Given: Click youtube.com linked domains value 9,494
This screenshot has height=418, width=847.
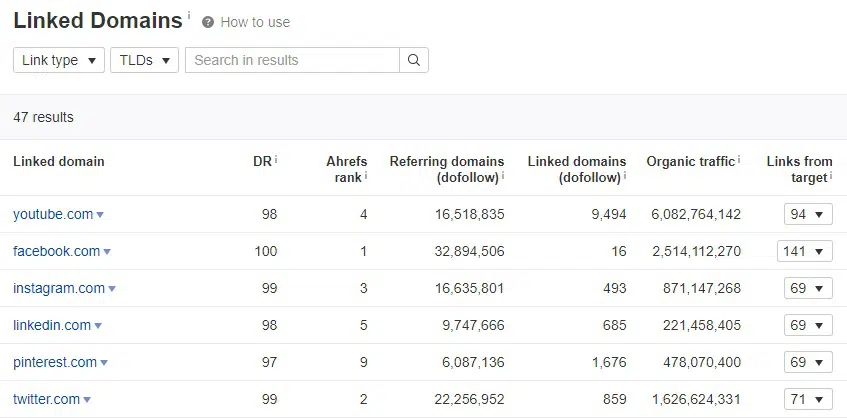Looking at the screenshot, I should tap(609, 214).
